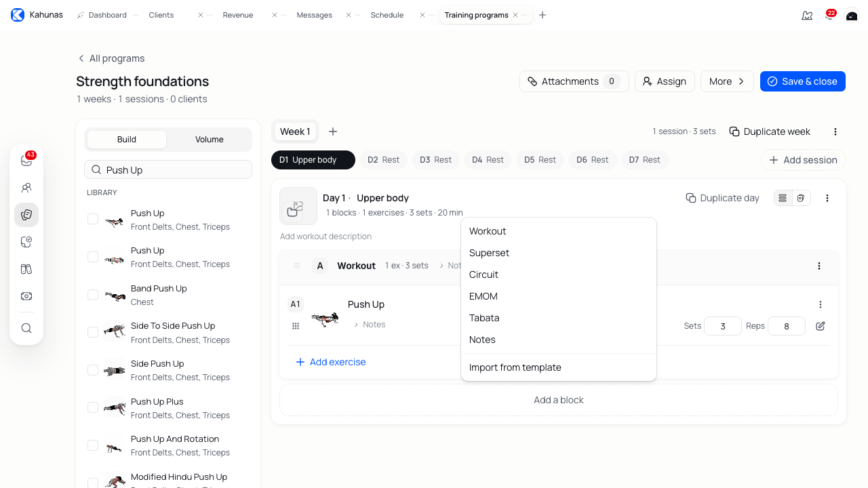This screenshot has width=868, height=488.
Task: Expand the Push Up Notes chevron
Action: 356,325
